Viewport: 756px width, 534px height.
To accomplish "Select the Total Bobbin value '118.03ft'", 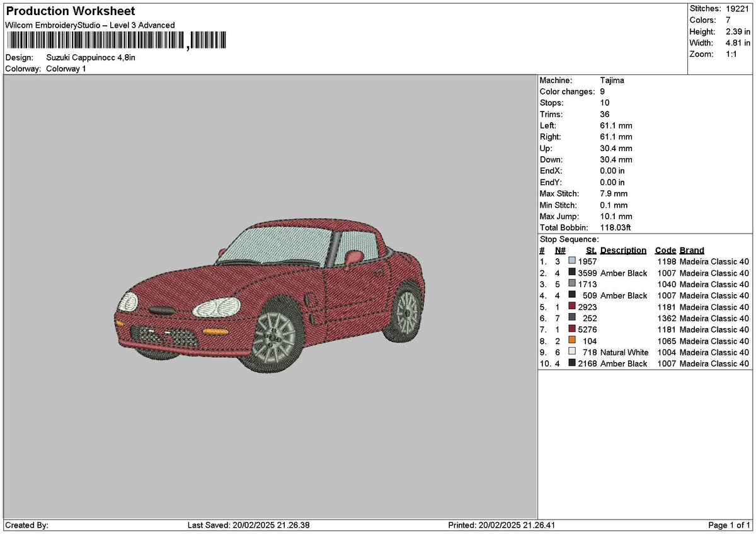I will point(616,228).
